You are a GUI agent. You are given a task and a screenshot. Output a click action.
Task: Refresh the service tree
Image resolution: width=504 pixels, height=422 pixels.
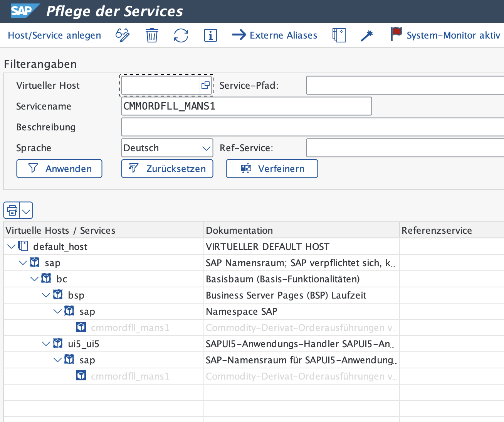(181, 35)
